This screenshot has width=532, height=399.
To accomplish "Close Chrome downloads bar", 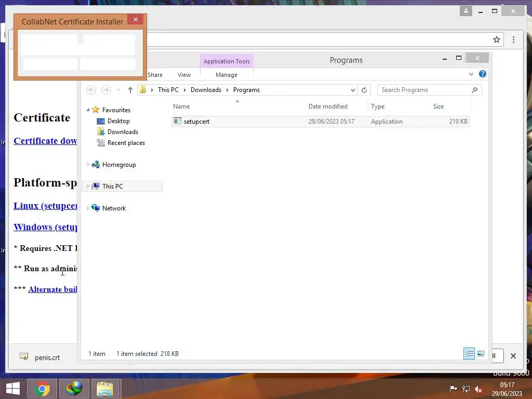I will 513,356.
